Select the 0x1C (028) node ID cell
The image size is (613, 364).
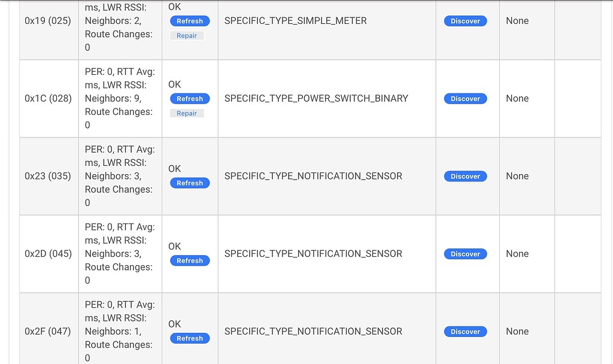coord(49,99)
